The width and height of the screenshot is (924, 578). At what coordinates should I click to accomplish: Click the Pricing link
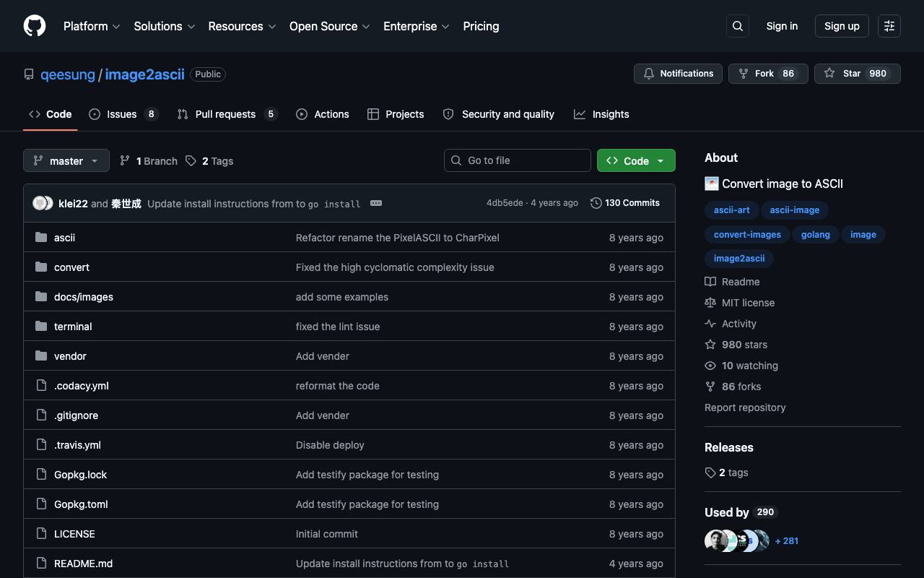pyautogui.click(x=481, y=26)
